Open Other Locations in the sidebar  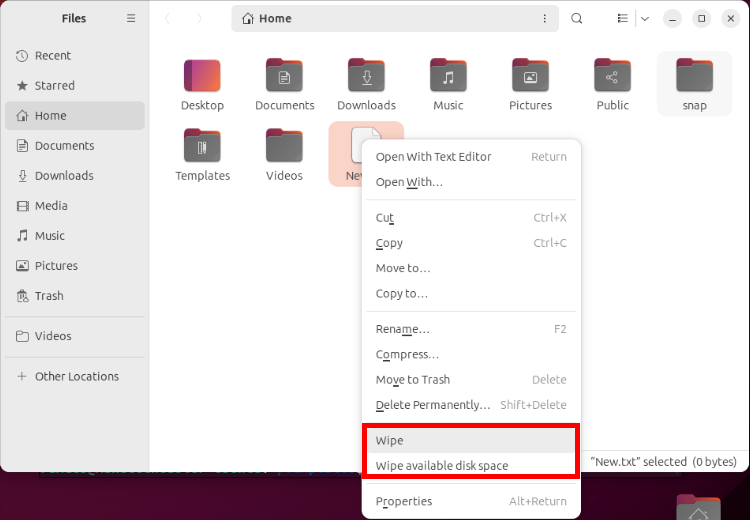(75, 376)
